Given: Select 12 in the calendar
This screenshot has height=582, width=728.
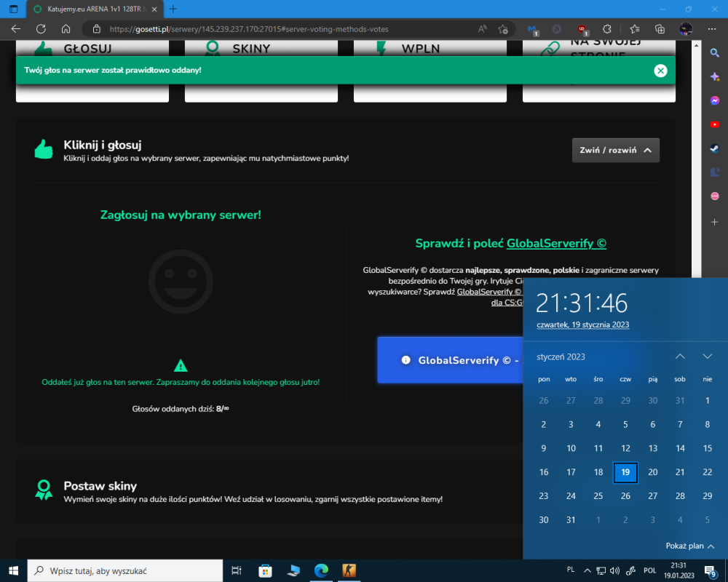Looking at the screenshot, I should [625, 448].
